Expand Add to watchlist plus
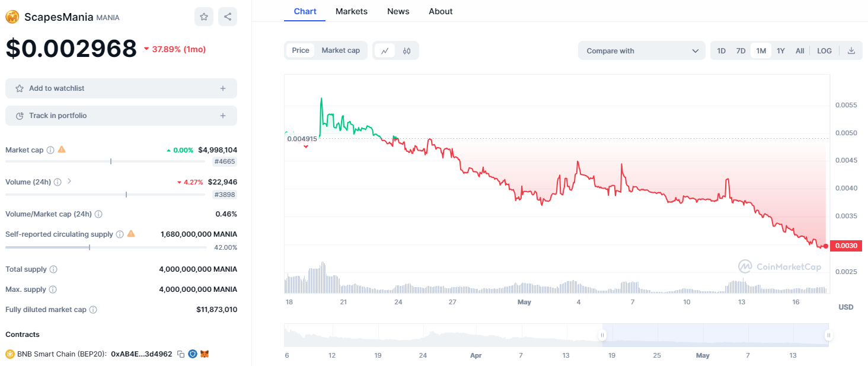Screen dimensions: 868x366 point(223,88)
